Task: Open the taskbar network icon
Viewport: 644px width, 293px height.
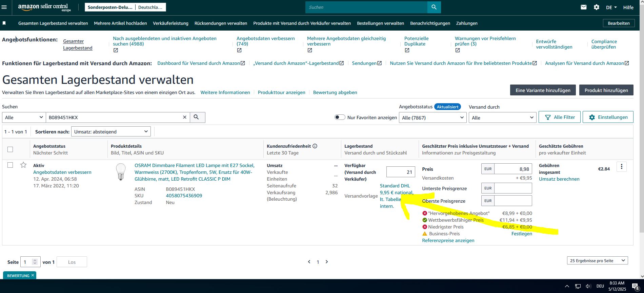Action: coord(578,286)
